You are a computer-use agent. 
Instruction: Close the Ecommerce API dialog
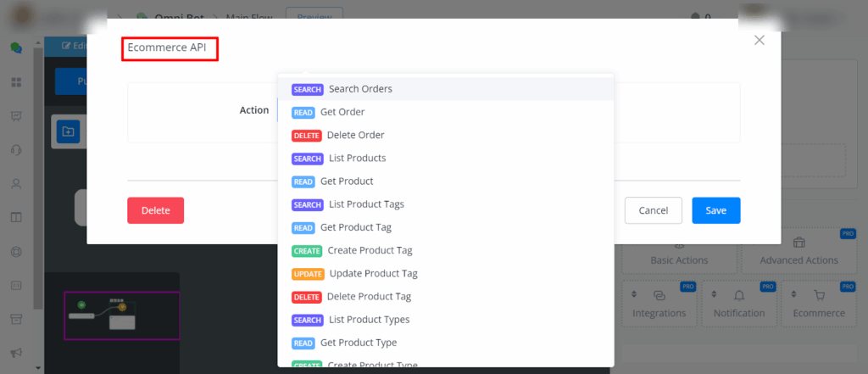(x=759, y=40)
